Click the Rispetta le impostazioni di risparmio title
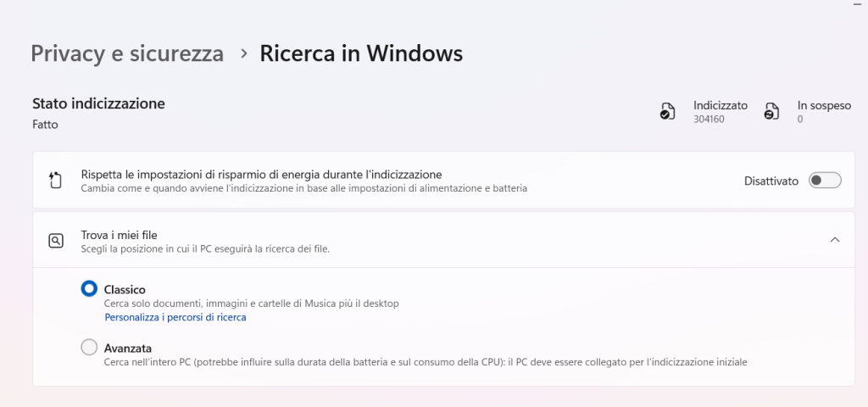 pyautogui.click(x=261, y=175)
